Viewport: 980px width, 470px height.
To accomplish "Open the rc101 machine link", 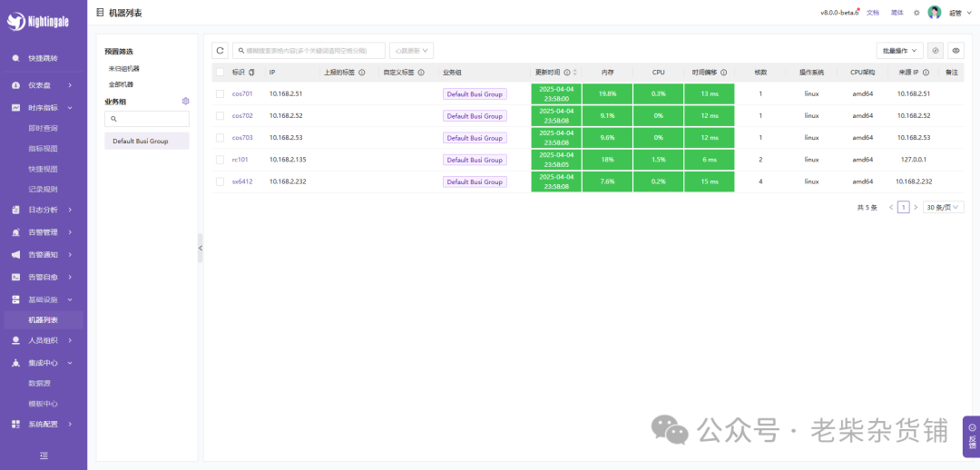I will (x=240, y=160).
